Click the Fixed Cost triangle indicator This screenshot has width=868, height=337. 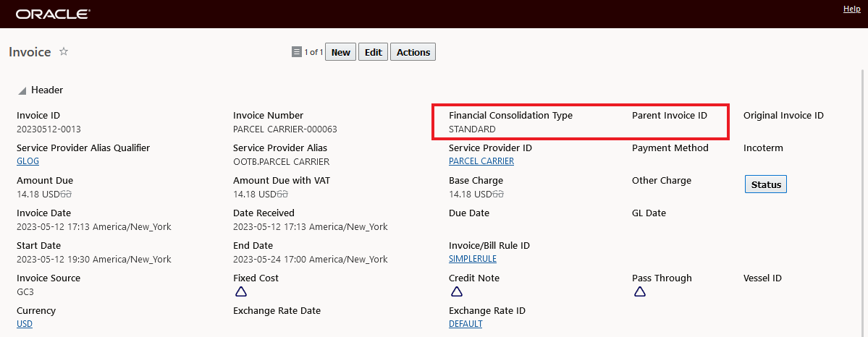pyautogui.click(x=241, y=291)
